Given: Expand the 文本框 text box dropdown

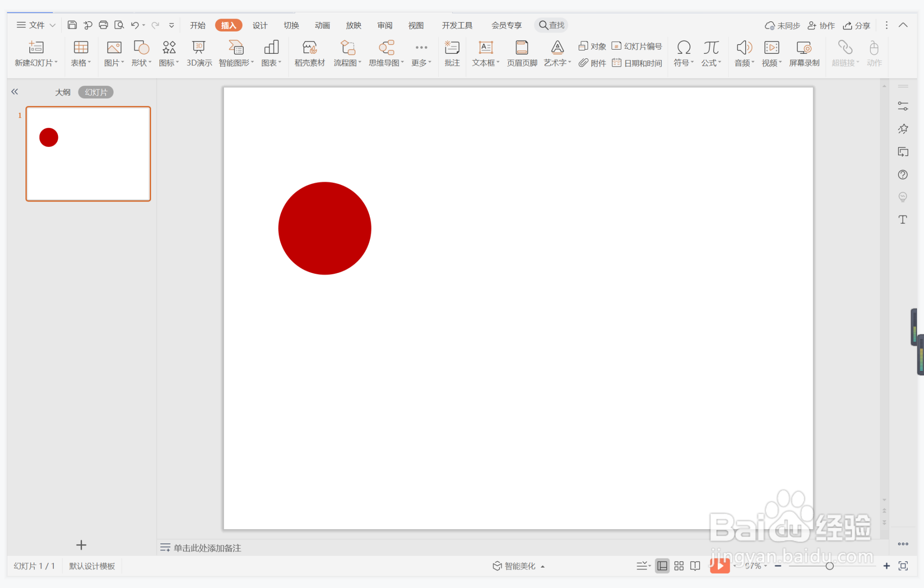Looking at the screenshot, I should [498, 63].
